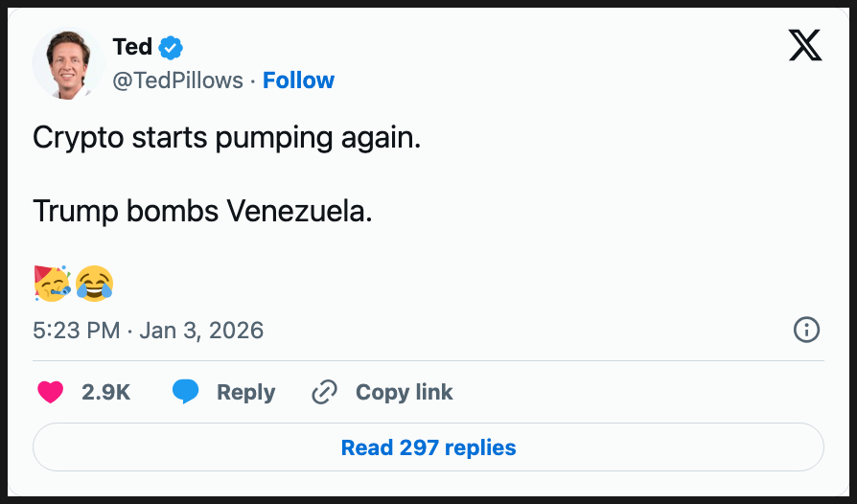Screen dimensions: 857x504
Task: Like the tweet with heart icon
Action: coord(50,392)
